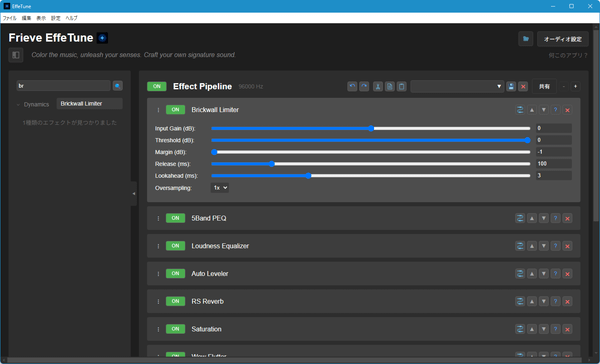The width and height of the screenshot is (600, 364).
Task: Delete the preset with red X by the preset list
Action: pos(523,87)
